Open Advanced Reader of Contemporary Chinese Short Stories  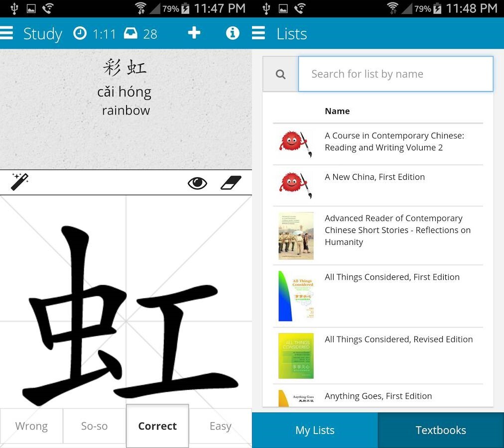378,235
